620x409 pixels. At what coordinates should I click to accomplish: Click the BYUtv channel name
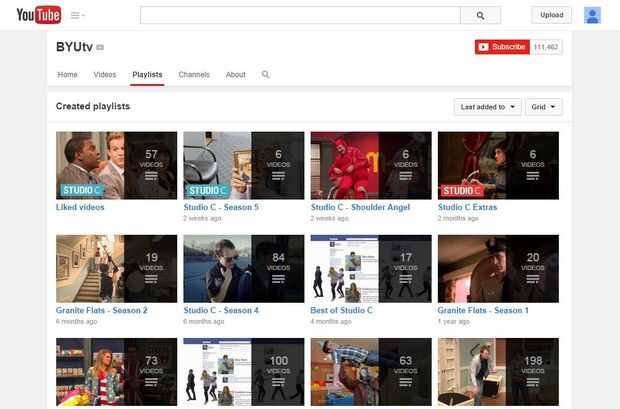coord(74,47)
